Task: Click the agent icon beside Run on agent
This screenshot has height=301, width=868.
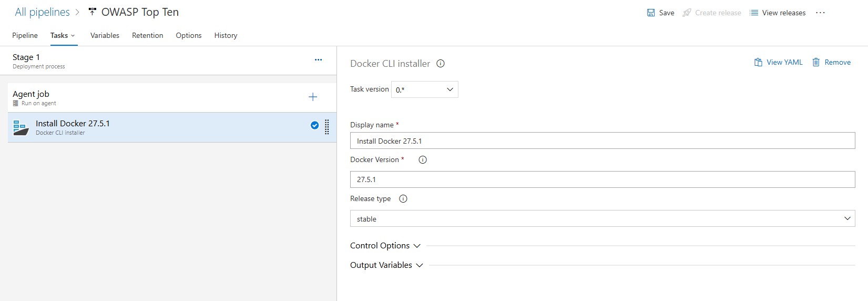Action: coord(16,103)
